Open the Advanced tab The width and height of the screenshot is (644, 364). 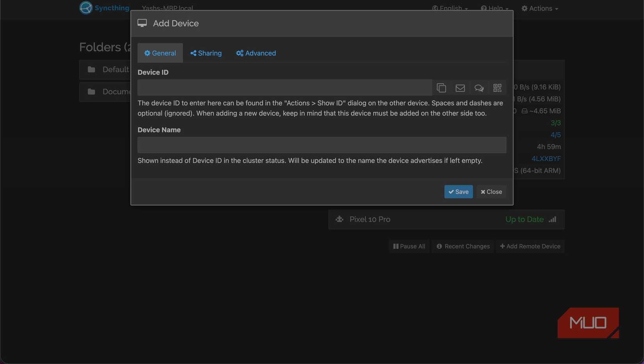(256, 53)
